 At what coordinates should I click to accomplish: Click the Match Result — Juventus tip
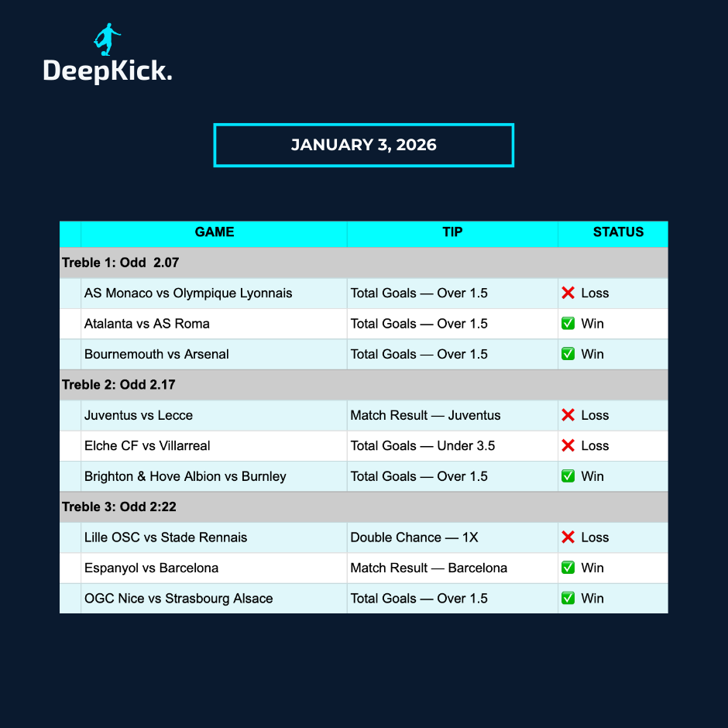point(425,415)
